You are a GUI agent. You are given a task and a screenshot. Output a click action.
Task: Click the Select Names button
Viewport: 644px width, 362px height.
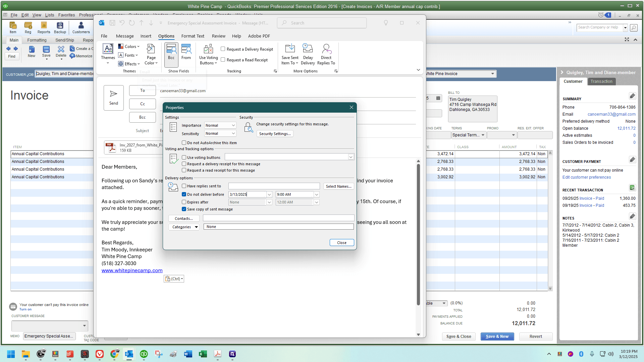coord(338,186)
